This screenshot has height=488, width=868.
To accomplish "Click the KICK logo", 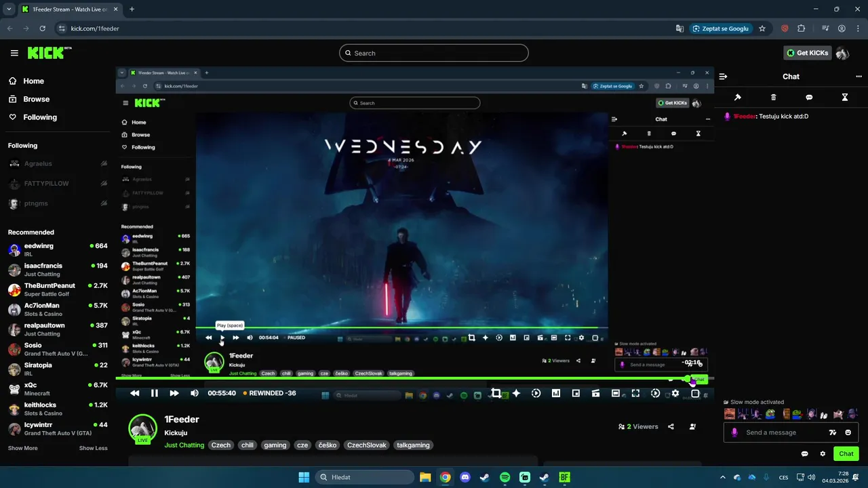I will pos(49,53).
